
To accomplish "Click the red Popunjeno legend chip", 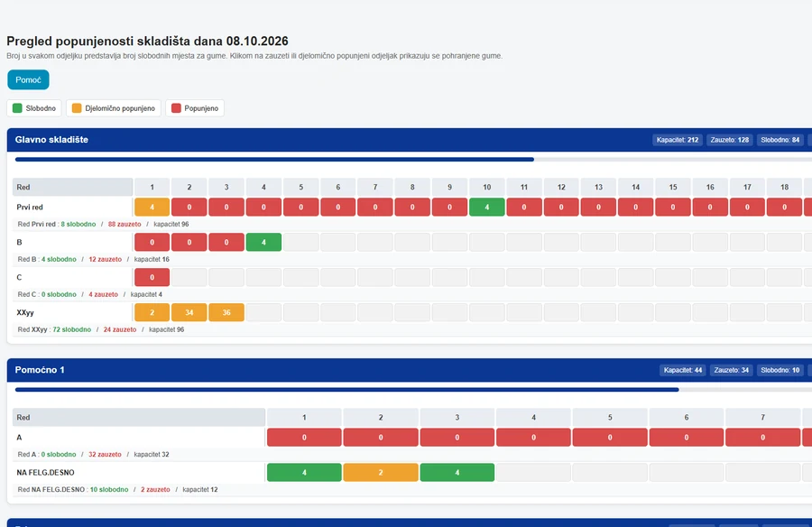I will pos(195,108).
